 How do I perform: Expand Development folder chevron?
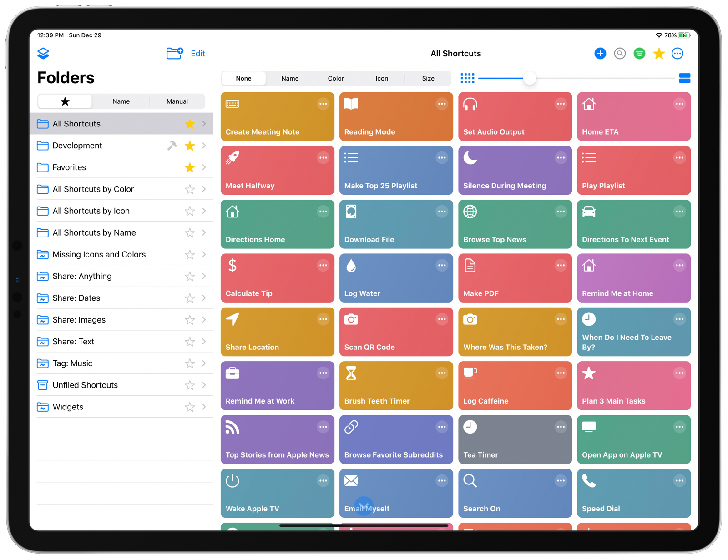tap(204, 146)
